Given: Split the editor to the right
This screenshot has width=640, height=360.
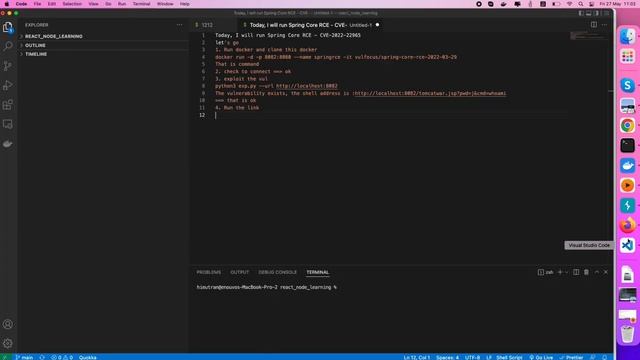Looking at the screenshot, I should click(594, 24).
